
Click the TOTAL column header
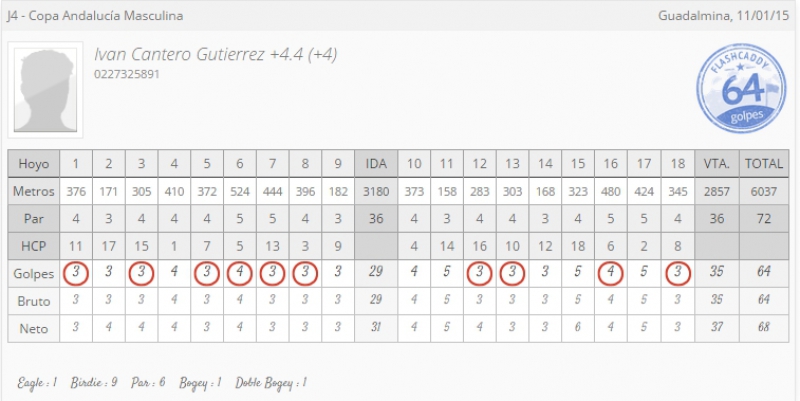pos(764,164)
